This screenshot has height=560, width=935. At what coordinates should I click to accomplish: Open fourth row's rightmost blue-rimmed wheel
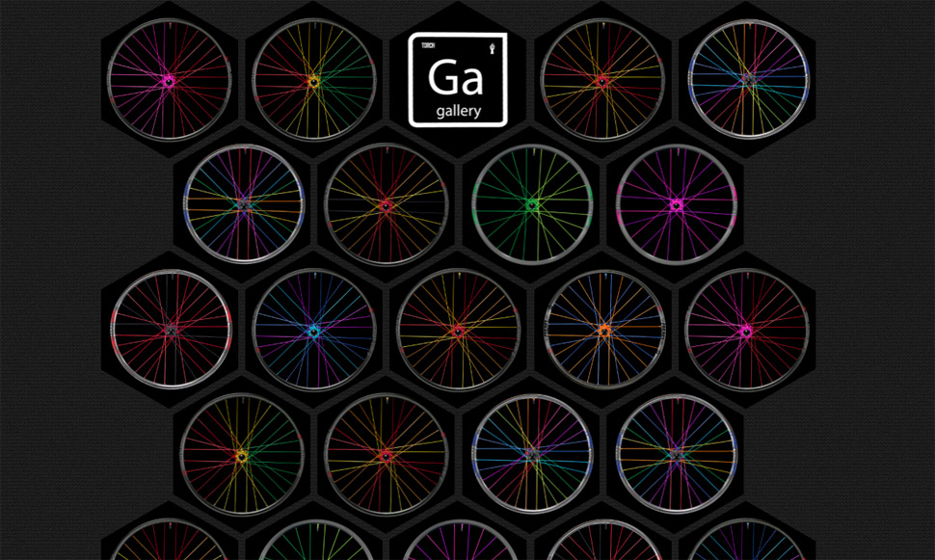coord(676,454)
